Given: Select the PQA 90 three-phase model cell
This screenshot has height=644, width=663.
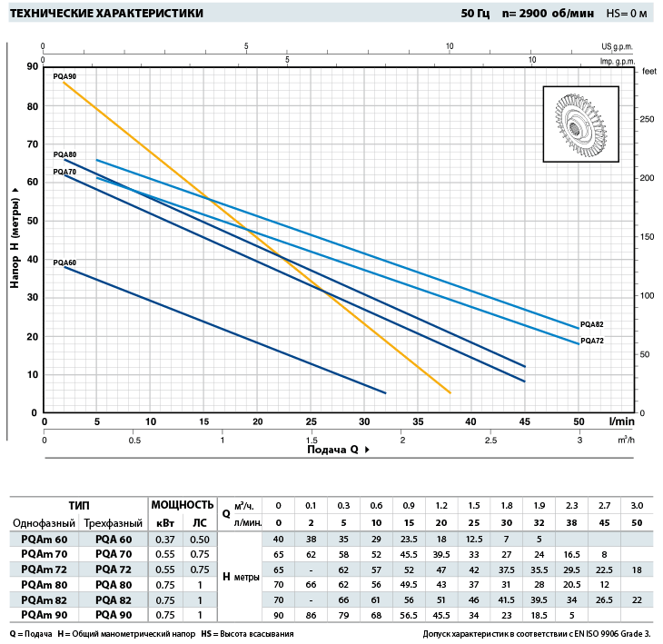Looking at the screenshot, I should pos(113,616).
